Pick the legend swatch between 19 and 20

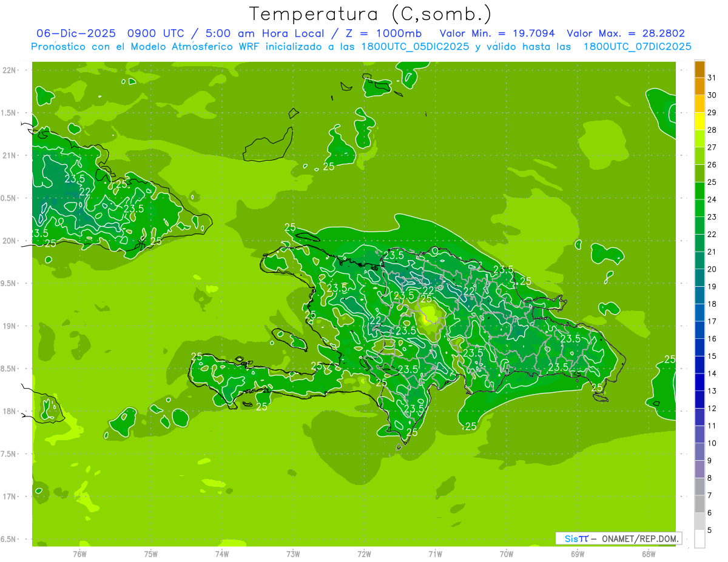tap(699, 278)
